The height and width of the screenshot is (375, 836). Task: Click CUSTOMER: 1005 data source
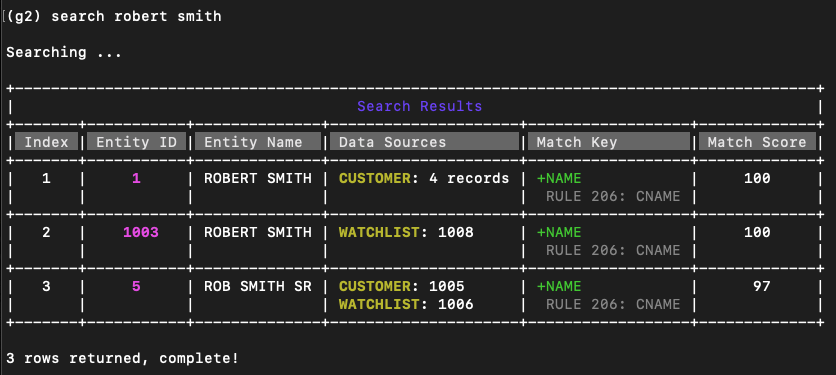pos(401,286)
